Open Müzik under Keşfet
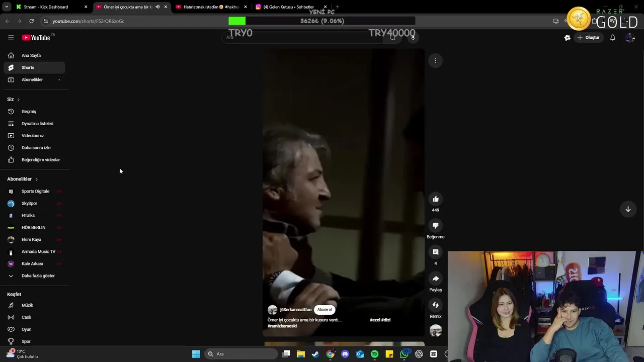This screenshot has width=644, height=362. coord(34,305)
